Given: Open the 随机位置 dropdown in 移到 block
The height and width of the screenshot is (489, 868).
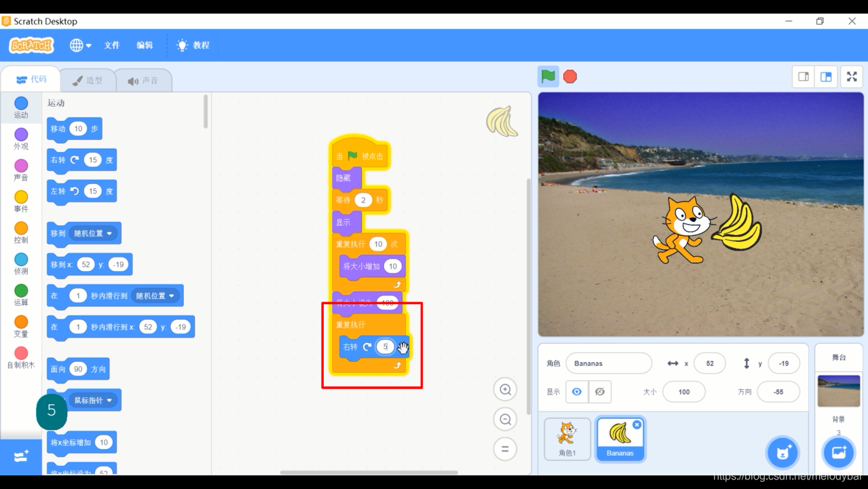Looking at the screenshot, I should pos(94,233).
